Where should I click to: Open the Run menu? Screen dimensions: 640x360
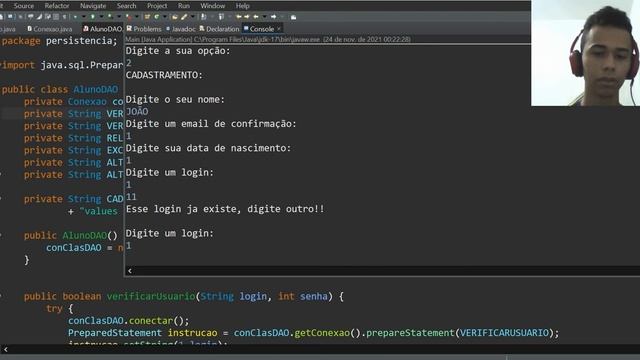pyautogui.click(x=184, y=6)
